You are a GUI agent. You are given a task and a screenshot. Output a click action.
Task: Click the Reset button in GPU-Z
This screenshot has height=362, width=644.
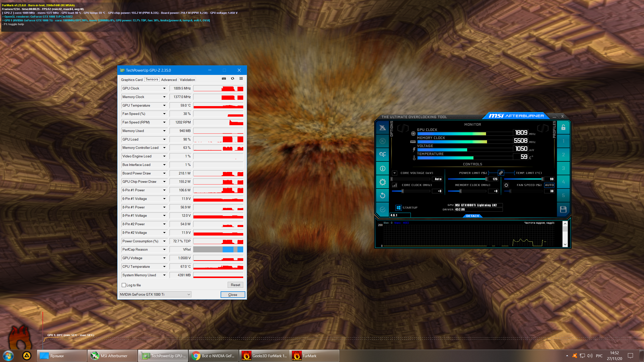pyautogui.click(x=235, y=285)
